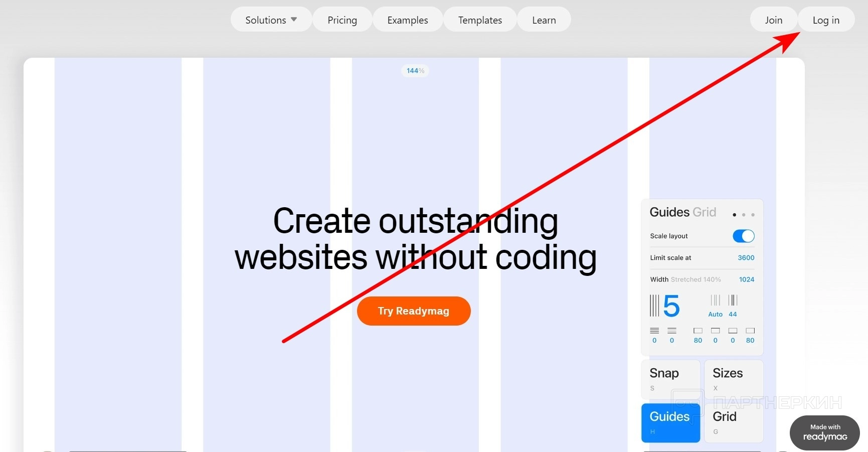The height and width of the screenshot is (452, 868).
Task: Open the Examples page
Action: (408, 20)
